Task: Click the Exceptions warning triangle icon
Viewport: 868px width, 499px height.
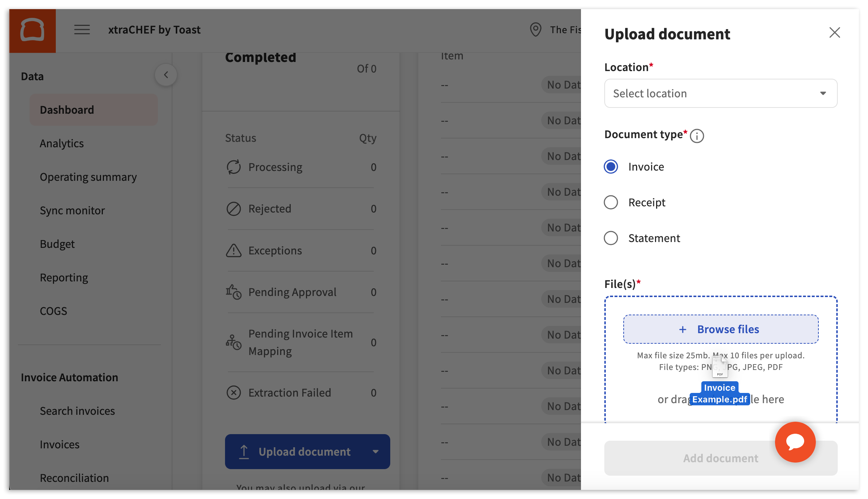Action: tap(233, 251)
